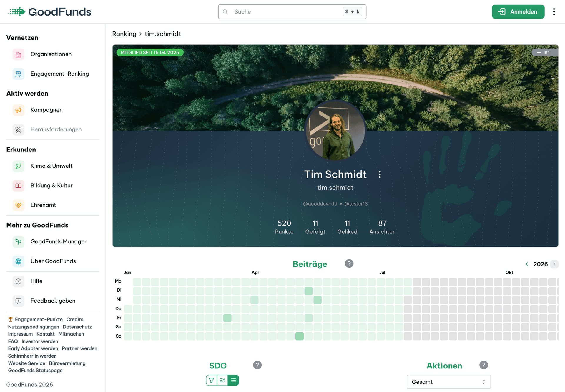Click the GoodFunds Manager sprout icon
The width and height of the screenshot is (565, 392).
tap(18, 242)
